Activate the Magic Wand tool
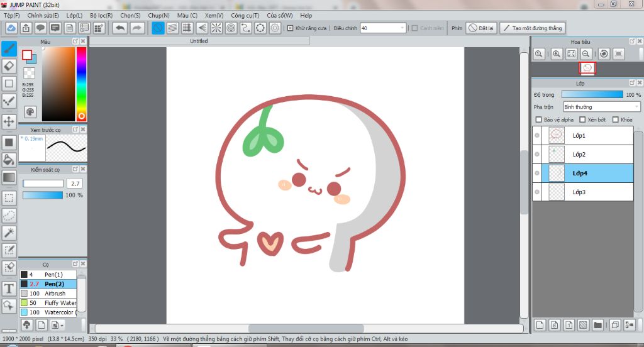Viewport: 644px width, 347px height. (9, 233)
